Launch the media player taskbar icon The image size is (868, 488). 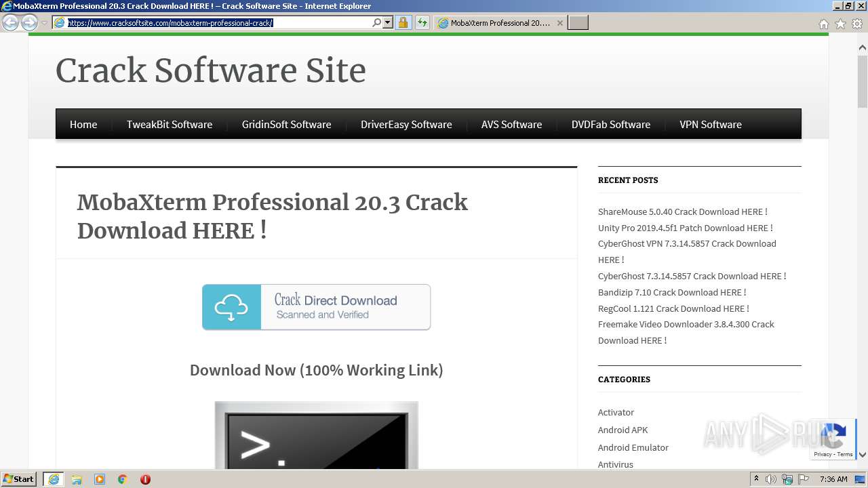pos(100,479)
